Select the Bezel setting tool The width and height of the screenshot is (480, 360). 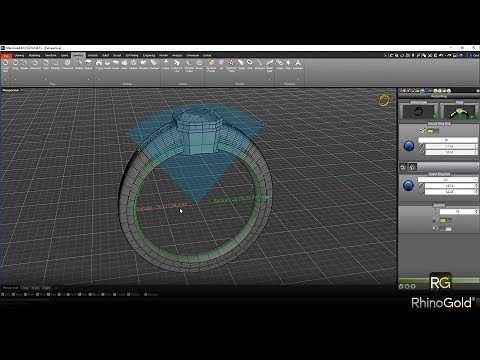(x=116, y=64)
